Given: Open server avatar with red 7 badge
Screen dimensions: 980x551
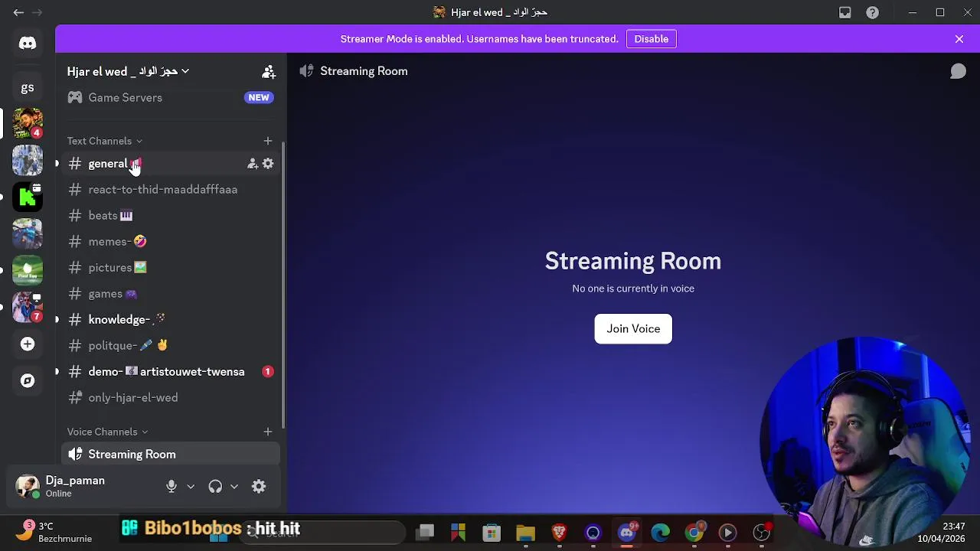Looking at the screenshot, I should click(28, 307).
